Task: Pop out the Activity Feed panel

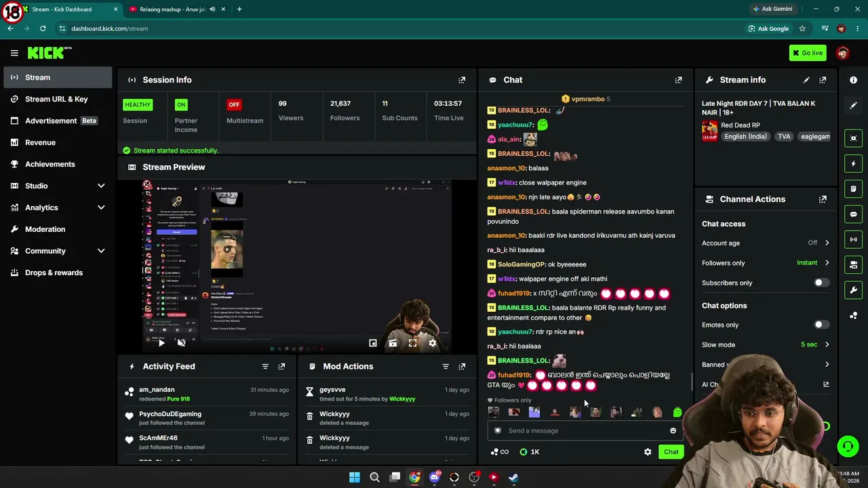Action: point(281,367)
